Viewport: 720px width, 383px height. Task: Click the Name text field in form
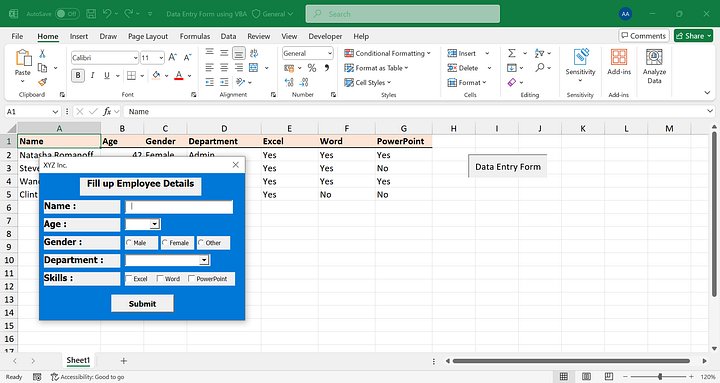[179, 207]
